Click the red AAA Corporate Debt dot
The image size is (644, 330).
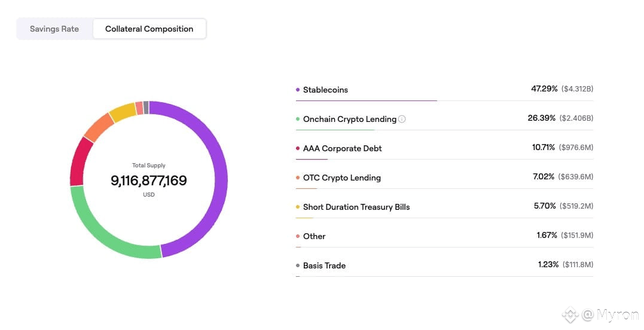[298, 148]
